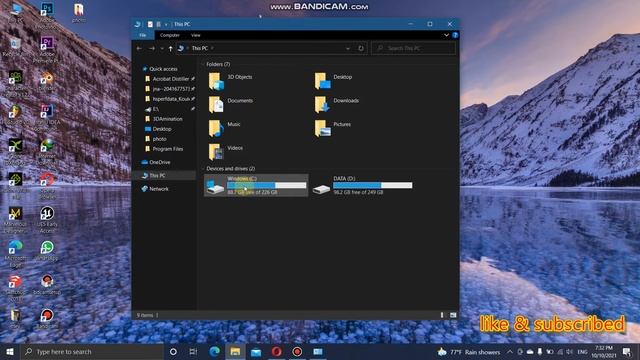Open the 3D Objects folder
This screenshot has width=640, height=360.
tap(231, 81)
